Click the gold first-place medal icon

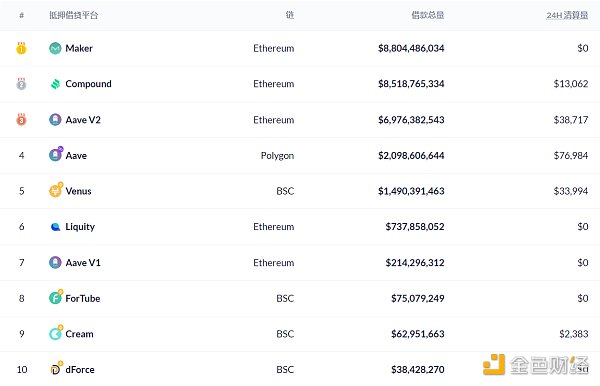21,48
